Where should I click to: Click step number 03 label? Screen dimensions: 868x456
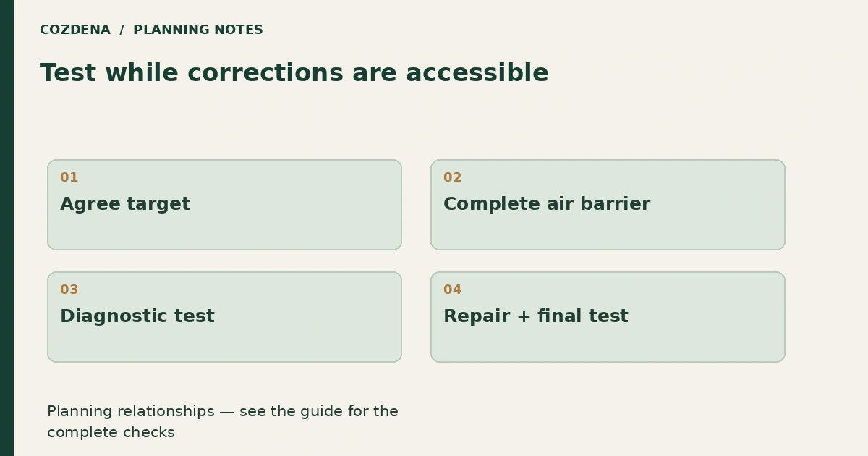pyautogui.click(x=69, y=290)
